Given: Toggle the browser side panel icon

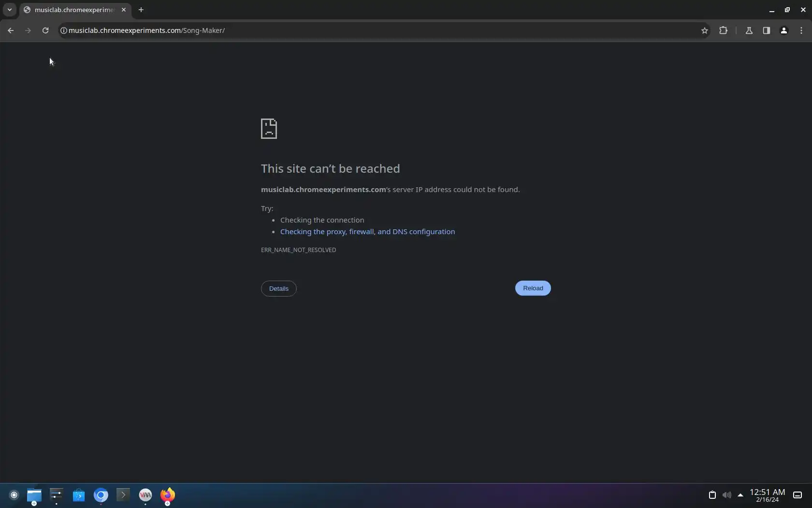Looking at the screenshot, I should pyautogui.click(x=767, y=30).
